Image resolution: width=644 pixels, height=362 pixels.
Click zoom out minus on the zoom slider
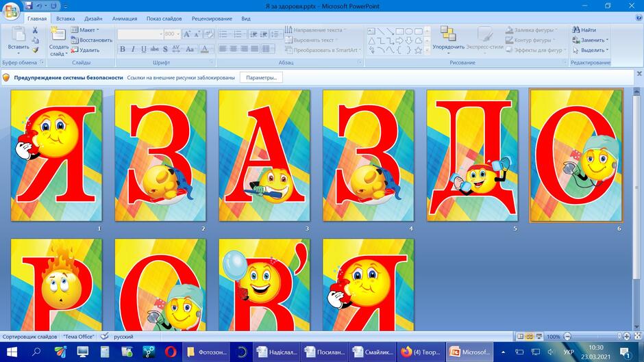[x=567, y=337]
